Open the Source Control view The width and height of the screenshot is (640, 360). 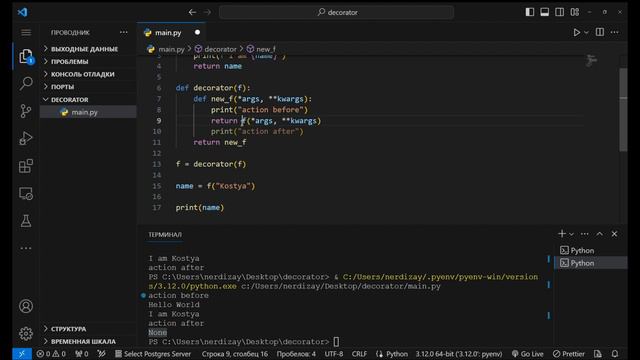pos(26,111)
